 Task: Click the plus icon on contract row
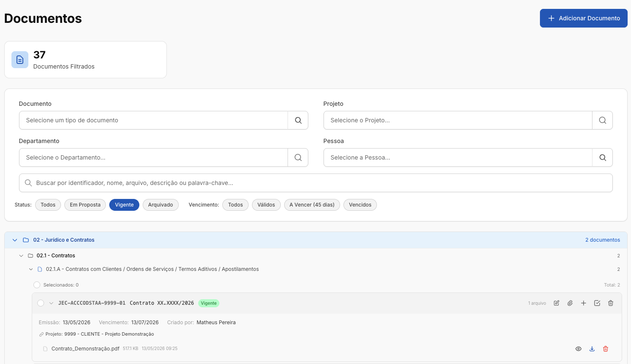click(x=584, y=303)
